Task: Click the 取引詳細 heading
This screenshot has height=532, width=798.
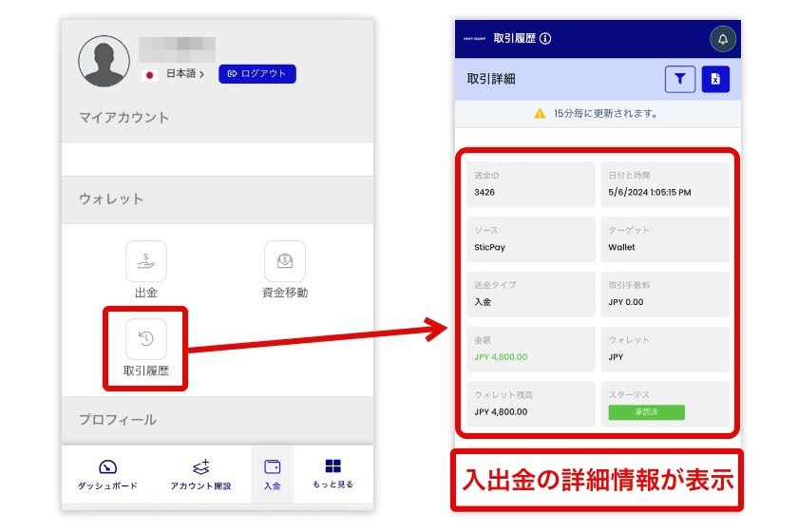Action: (x=491, y=80)
